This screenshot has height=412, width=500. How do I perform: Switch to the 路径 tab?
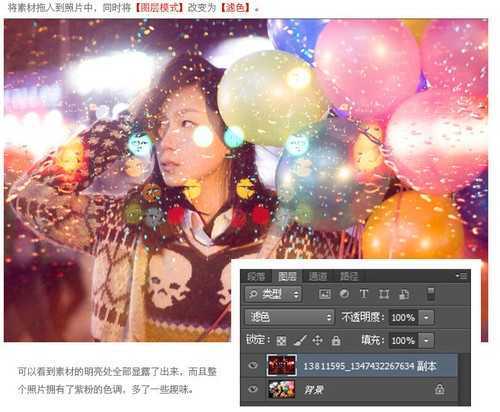(349, 276)
